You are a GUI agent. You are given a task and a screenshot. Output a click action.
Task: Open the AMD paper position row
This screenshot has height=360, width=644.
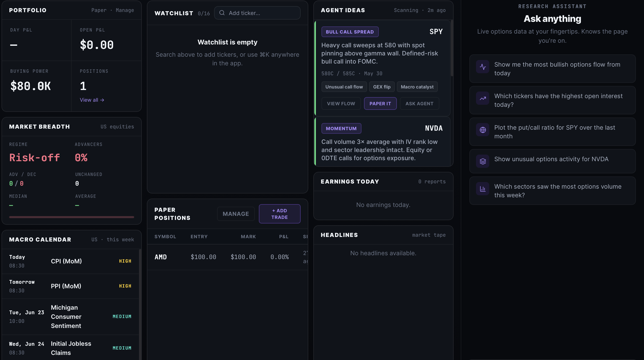tap(227, 257)
